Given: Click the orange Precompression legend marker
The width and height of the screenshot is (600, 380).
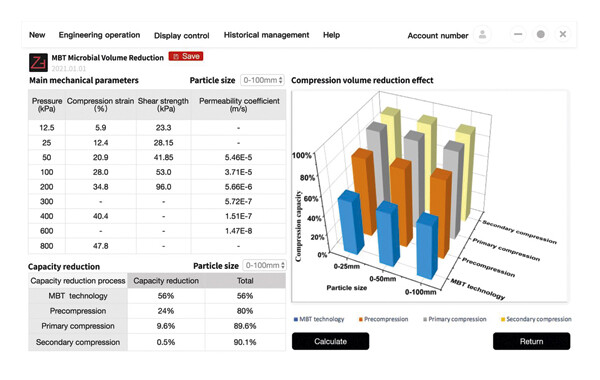Looking at the screenshot, I should (x=360, y=319).
